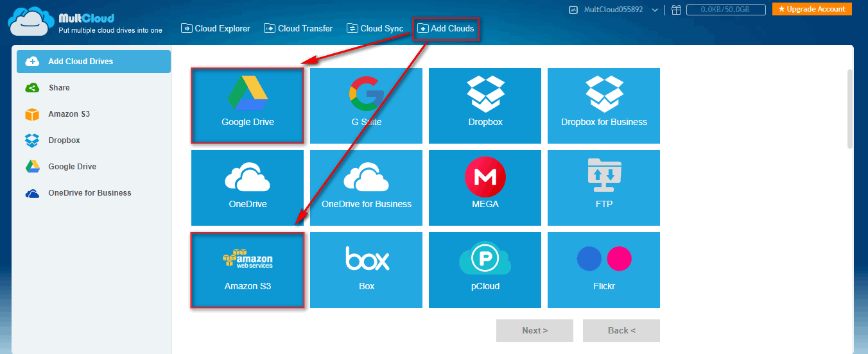The height and width of the screenshot is (354, 868).
Task: Select the Amazon S3 cloud tile
Action: pyautogui.click(x=247, y=270)
